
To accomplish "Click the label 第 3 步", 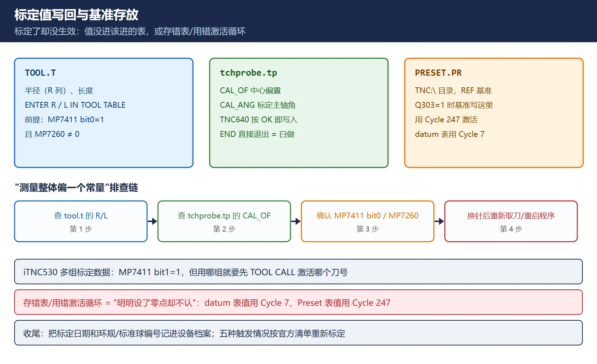I will point(368,229).
